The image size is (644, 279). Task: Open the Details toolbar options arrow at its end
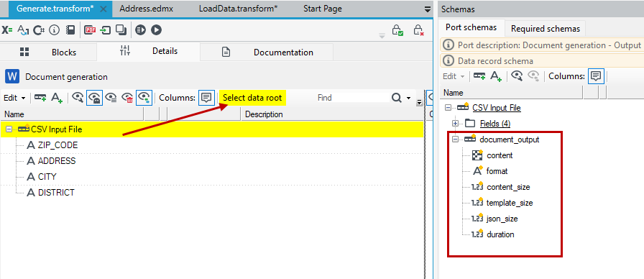click(x=419, y=102)
